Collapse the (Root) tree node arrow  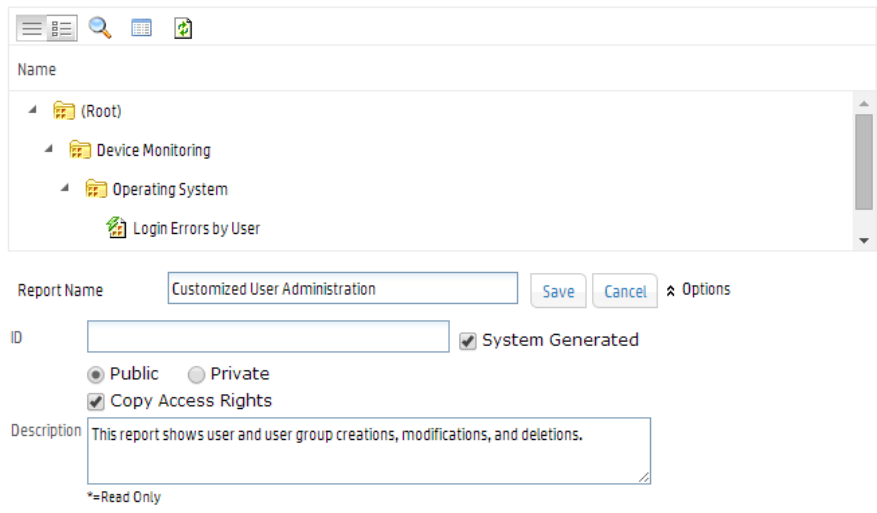(33, 109)
